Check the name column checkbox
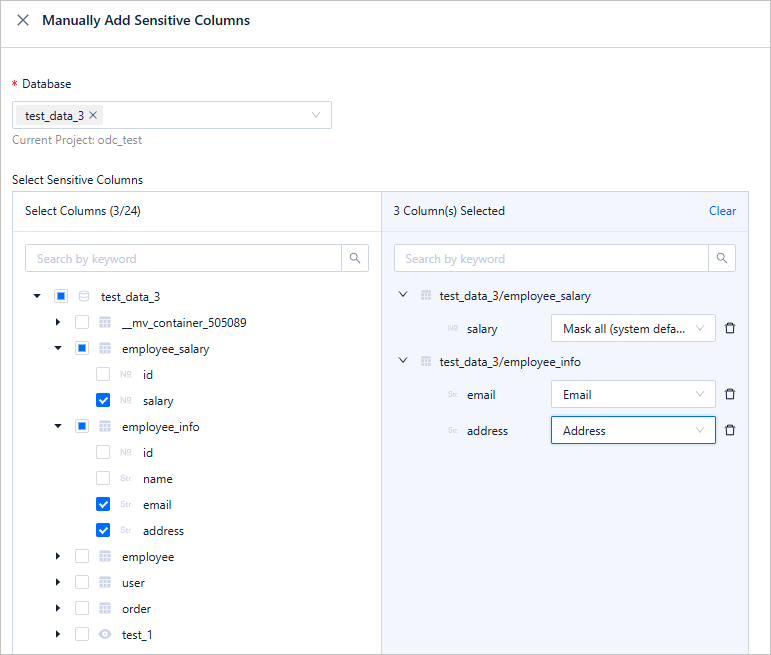The width and height of the screenshot is (771, 655). click(x=103, y=478)
